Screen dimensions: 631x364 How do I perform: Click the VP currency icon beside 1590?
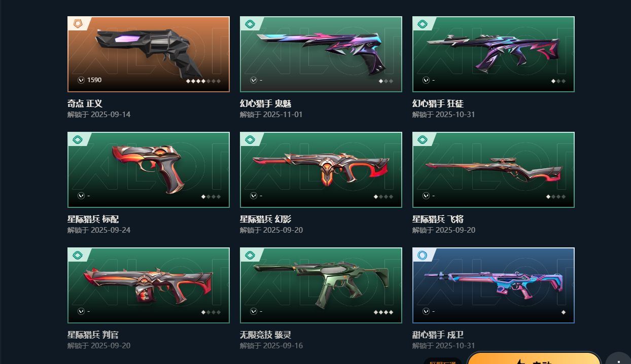pyautogui.click(x=81, y=80)
